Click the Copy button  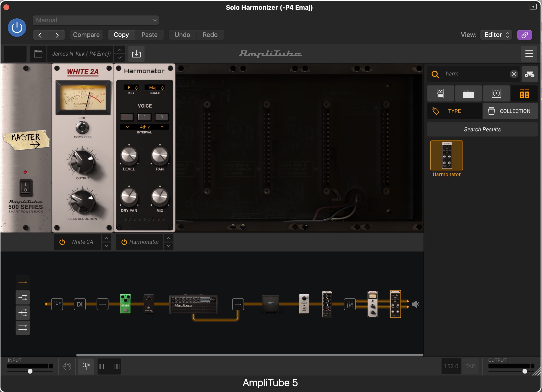click(x=121, y=35)
